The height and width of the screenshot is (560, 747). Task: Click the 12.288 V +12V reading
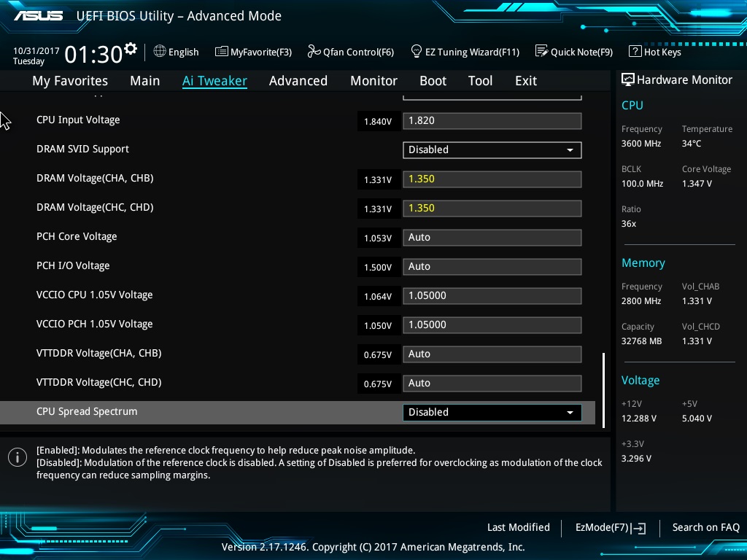click(639, 418)
